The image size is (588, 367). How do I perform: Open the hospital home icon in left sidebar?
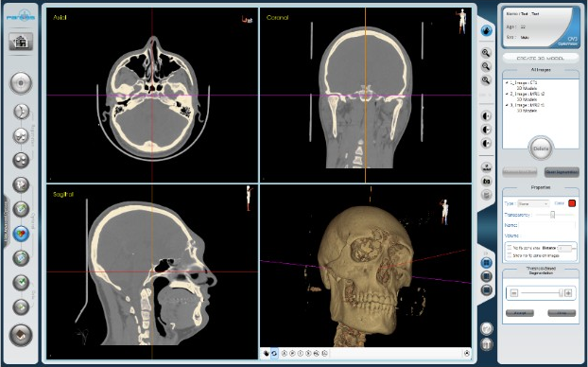21,42
